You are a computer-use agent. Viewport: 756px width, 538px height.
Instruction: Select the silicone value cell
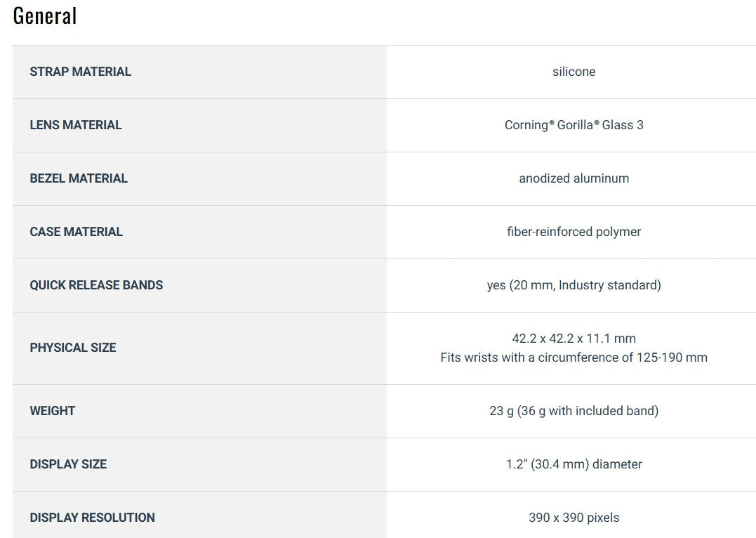click(573, 72)
